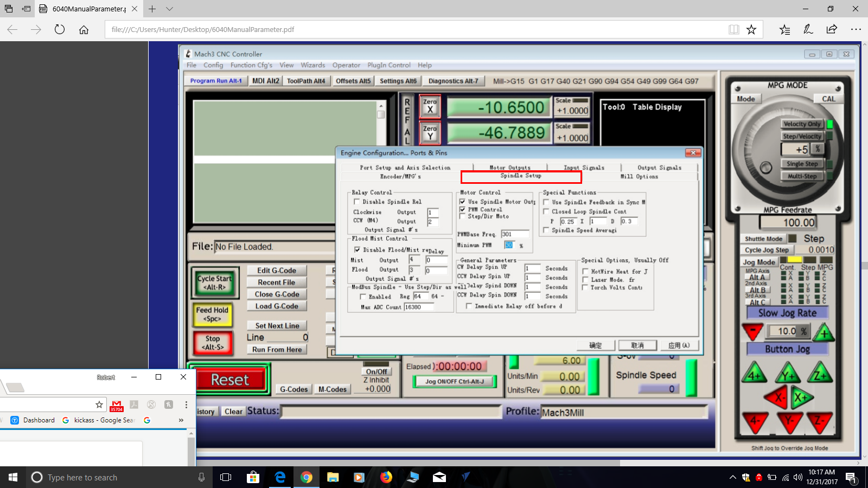
Task: Toggle Disable Spindle Relays checkbox
Action: [x=356, y=202]
